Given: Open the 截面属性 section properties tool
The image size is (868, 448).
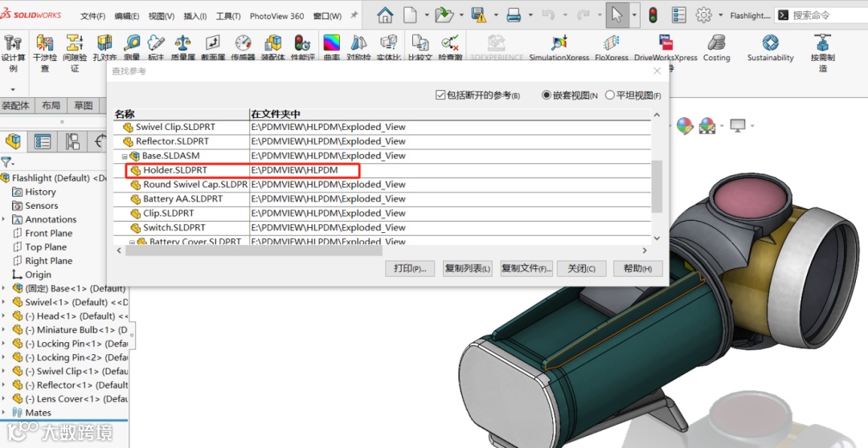Looking at the screenshot, I should [x=212, y=47].
